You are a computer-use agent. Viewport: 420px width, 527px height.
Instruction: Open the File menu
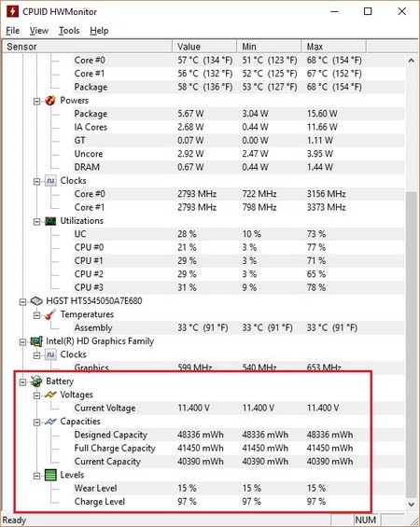click(13, 31)
